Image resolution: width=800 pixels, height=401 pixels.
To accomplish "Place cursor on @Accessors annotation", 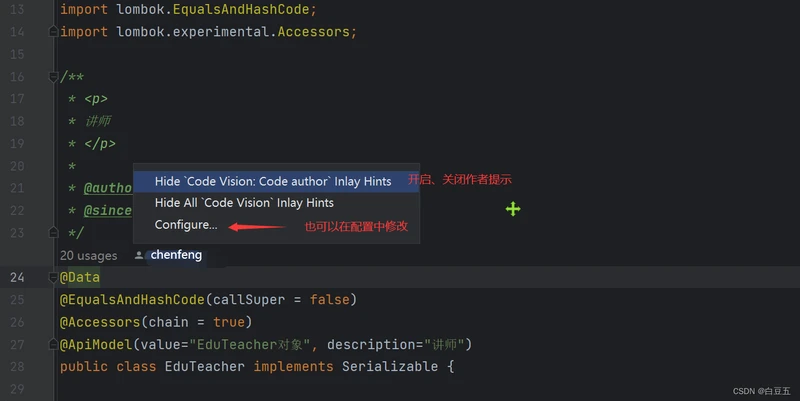I will tap(100, 322).
